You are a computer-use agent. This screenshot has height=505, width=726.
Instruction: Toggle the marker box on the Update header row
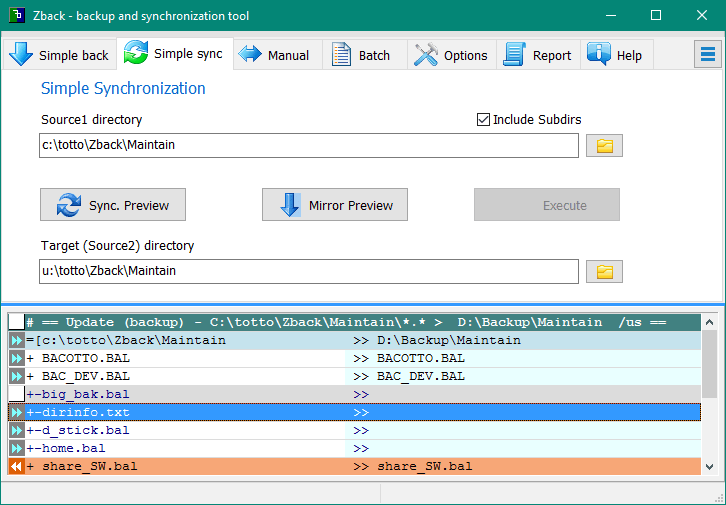point(16,322)
